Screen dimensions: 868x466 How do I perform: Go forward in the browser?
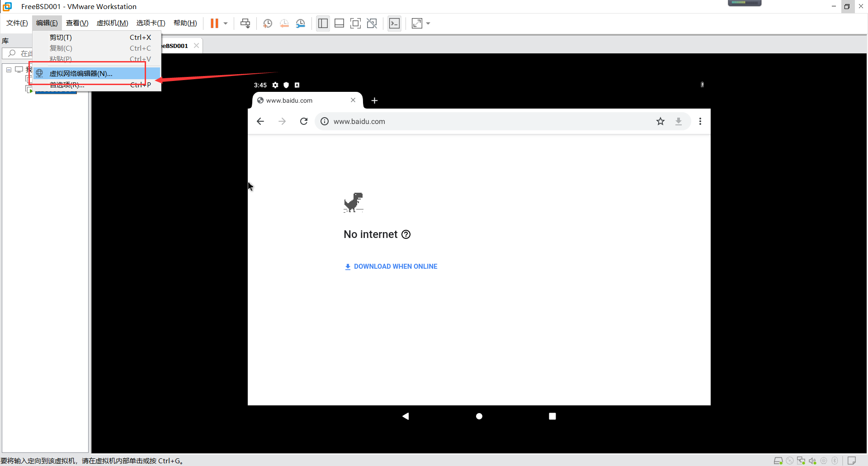click(282, 121)
